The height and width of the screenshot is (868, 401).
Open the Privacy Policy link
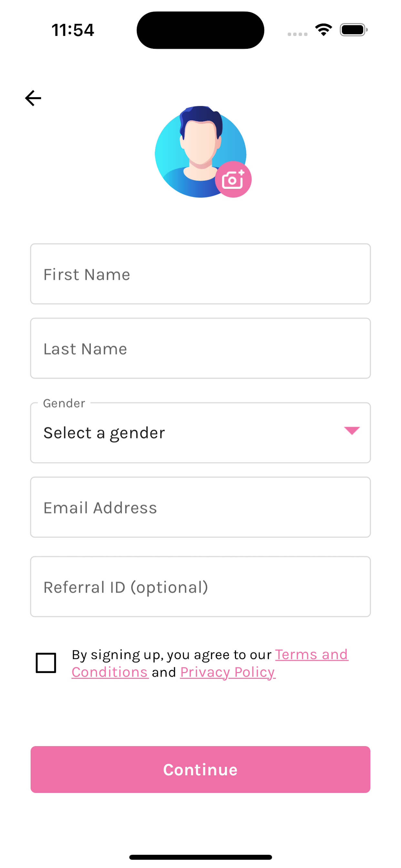point(228,672)
